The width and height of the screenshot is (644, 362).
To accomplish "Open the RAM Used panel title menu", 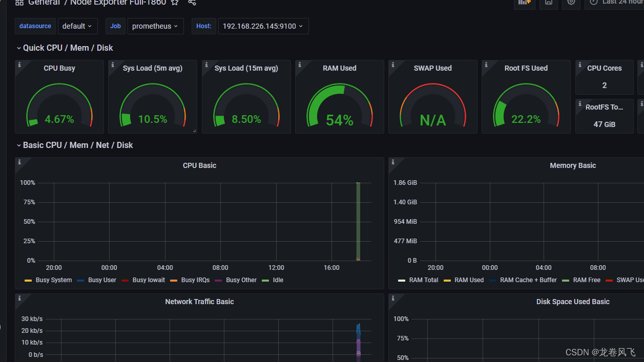I will tap(340, 68).
